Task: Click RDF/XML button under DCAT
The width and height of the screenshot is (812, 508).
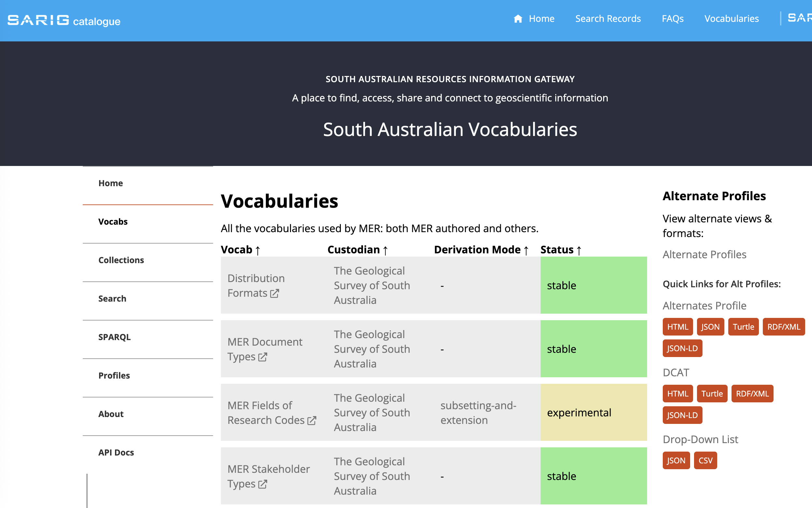Action: coord(752,394)
